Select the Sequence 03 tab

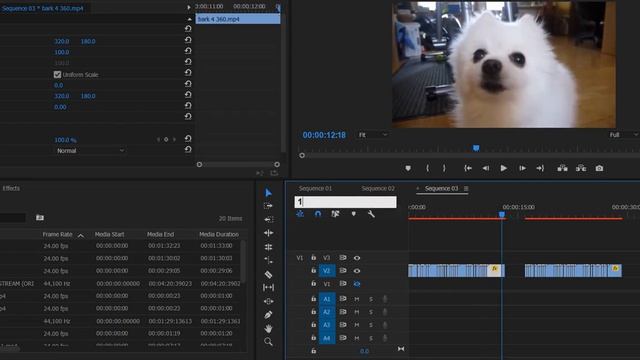tap(441, 188)
